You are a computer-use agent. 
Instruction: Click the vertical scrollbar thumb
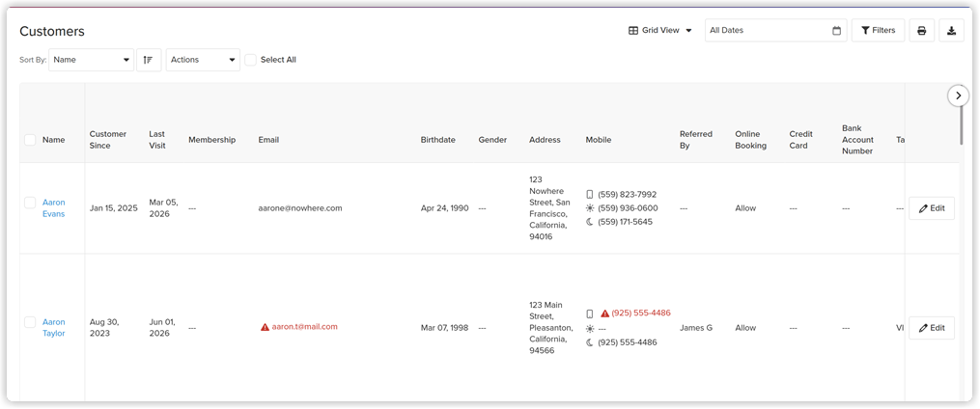tap(962, 126)
